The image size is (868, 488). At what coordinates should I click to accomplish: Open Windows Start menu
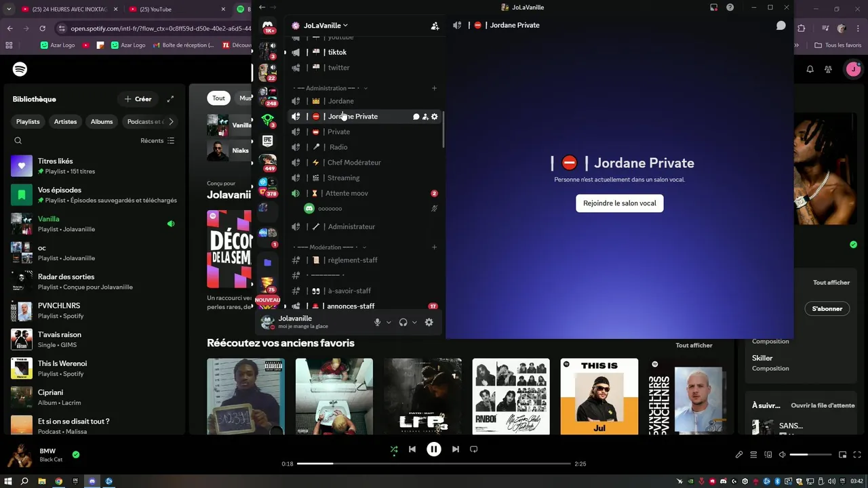click(8, 481)
